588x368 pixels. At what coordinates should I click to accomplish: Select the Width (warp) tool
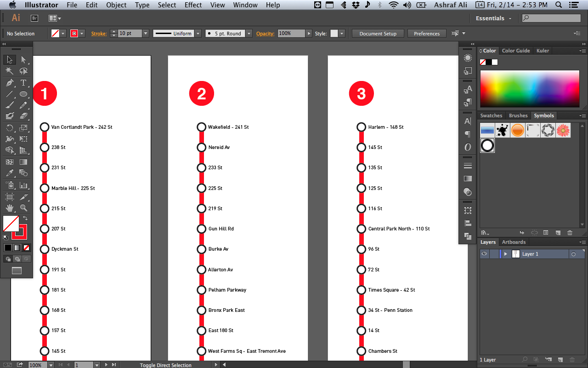pos(10,139)
